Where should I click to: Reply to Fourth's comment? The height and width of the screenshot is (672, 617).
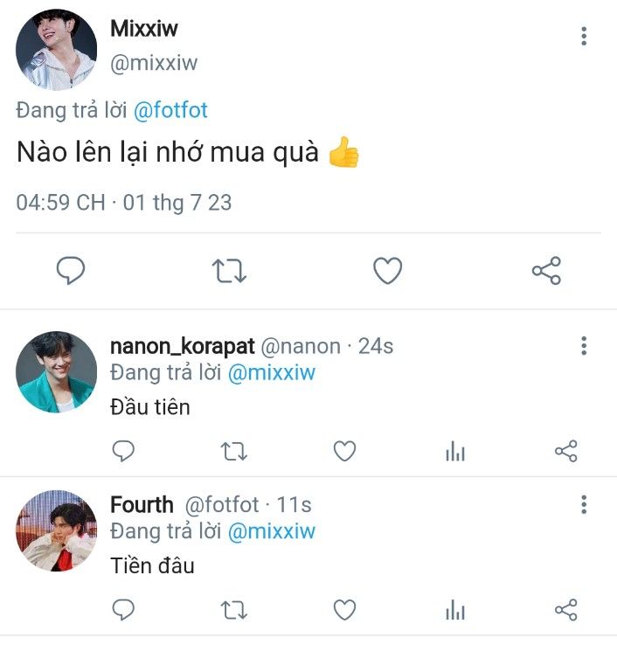124,609
